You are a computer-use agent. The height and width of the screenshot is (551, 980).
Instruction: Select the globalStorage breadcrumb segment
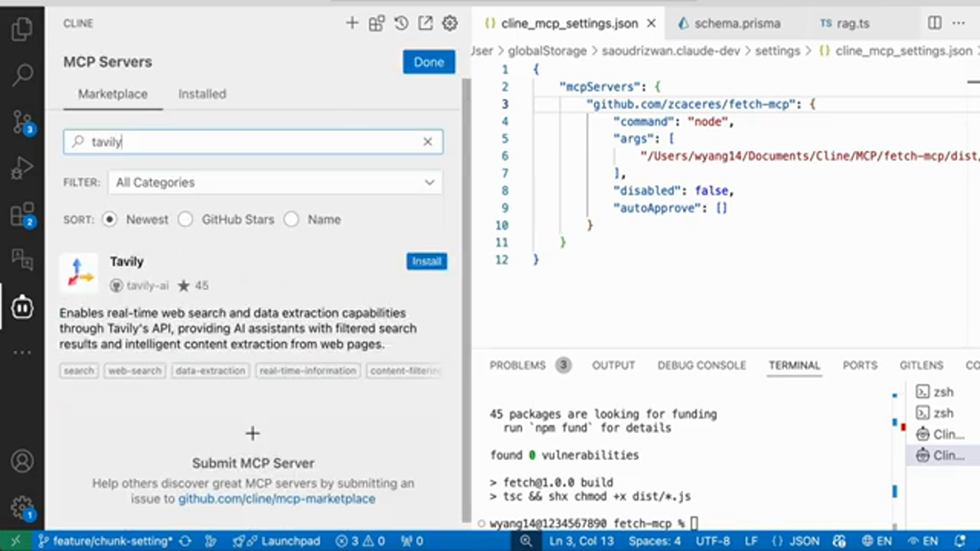547,51
